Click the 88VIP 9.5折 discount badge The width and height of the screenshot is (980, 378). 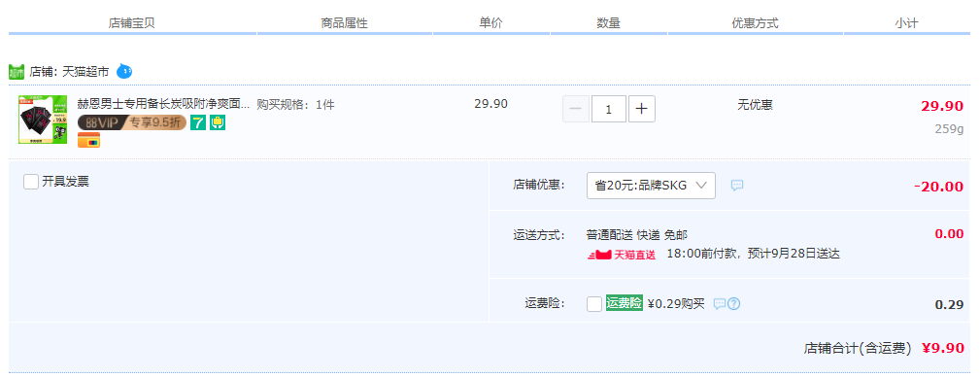(132, 123)
